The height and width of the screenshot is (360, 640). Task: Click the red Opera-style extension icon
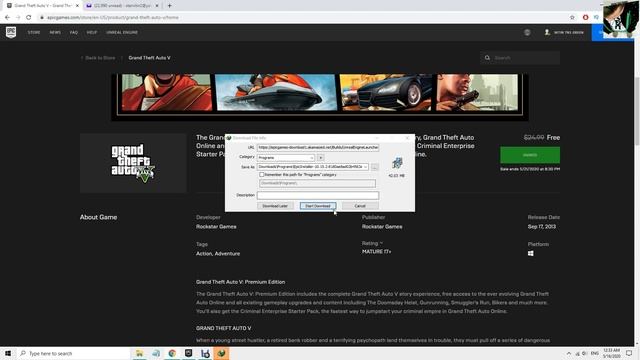click(x=585, y=18)
